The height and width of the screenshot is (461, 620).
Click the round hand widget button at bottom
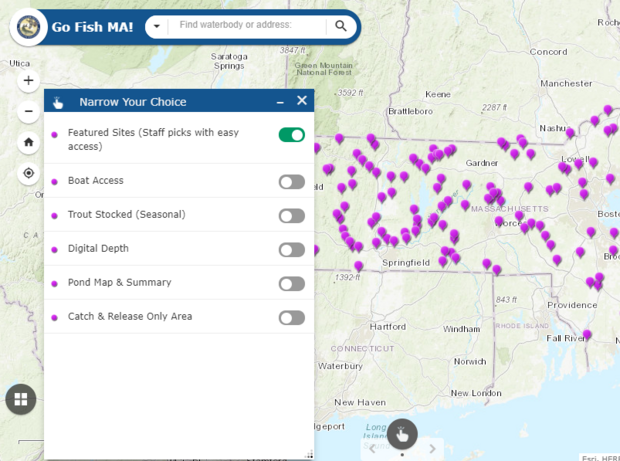(x=401, y=433)
